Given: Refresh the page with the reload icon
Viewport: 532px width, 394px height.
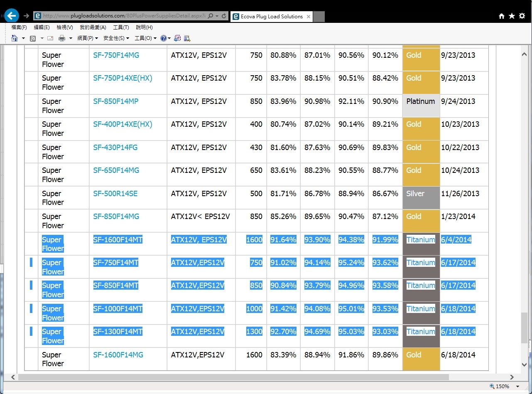Looking at the screenshot, I should [x=224, y=16].
